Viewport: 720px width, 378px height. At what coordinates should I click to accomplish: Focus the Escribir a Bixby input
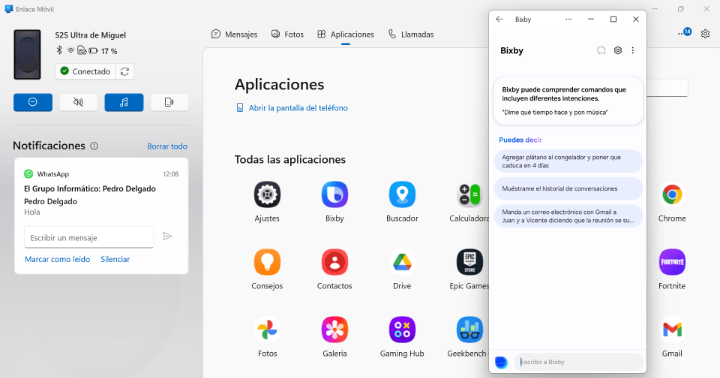(579, 362)
